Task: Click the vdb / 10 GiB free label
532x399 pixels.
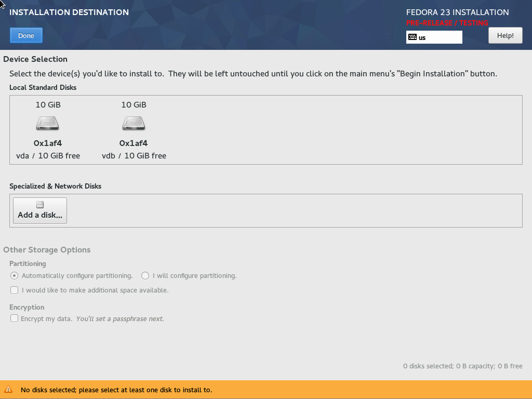Action: point(134,156)
